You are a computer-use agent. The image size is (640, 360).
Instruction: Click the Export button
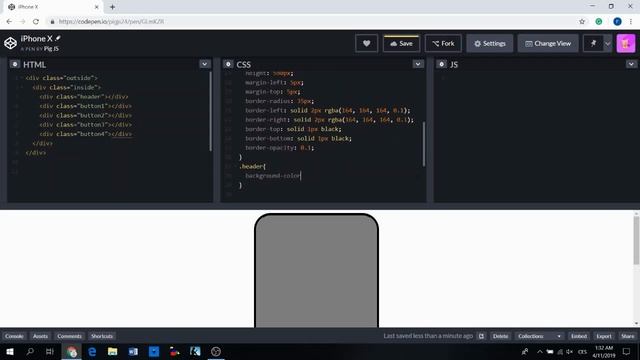(x=604, y=336)
